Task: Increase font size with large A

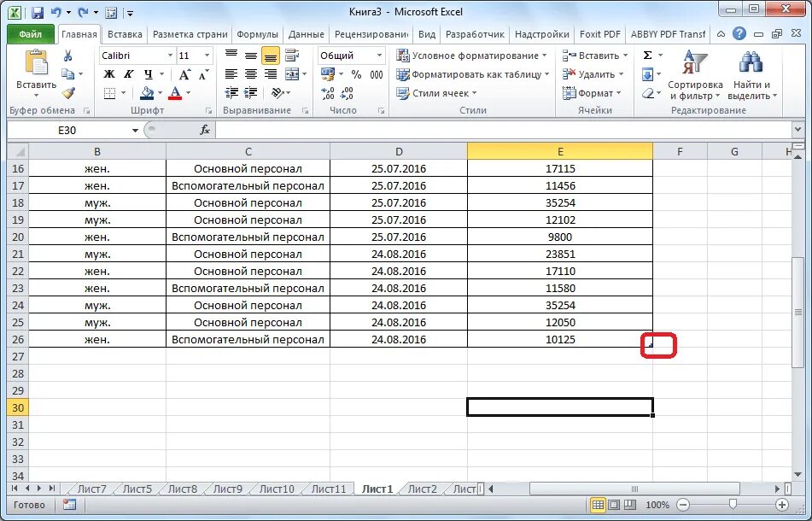Action: [185, 74]
